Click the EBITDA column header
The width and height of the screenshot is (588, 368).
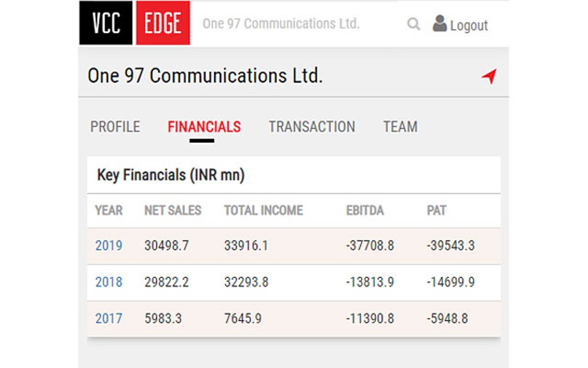pyautogui.click(x=365, y=211)
